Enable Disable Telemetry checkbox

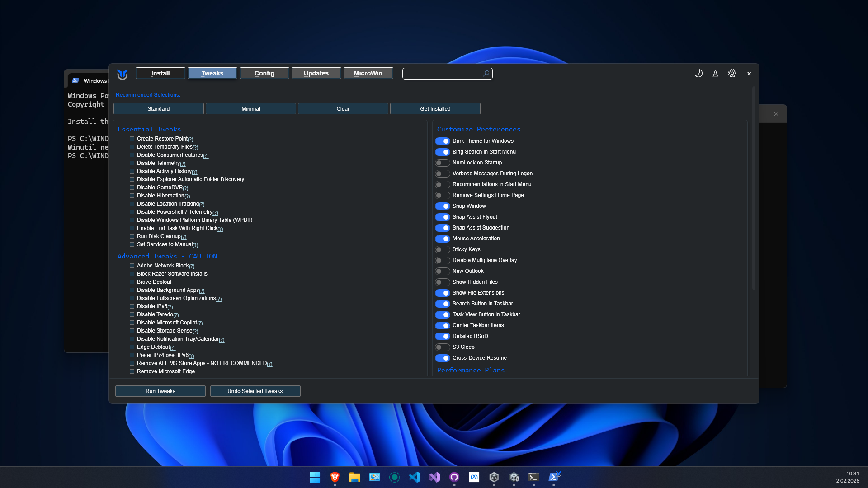click(x=132, y=164)
